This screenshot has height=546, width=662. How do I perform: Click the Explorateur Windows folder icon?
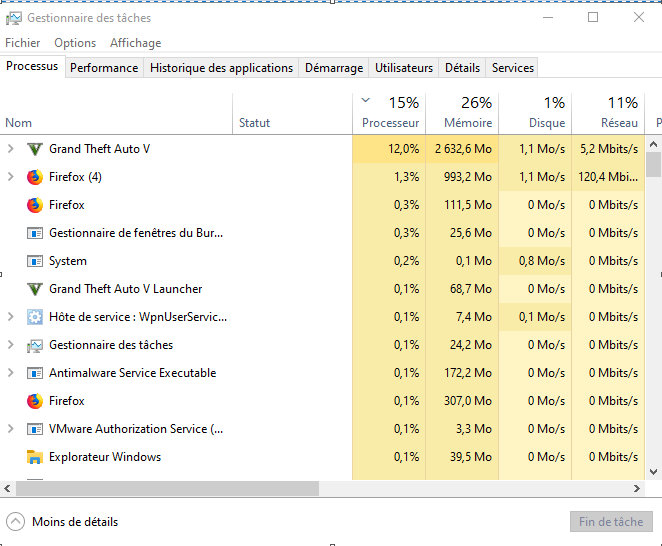click(35, 457)
